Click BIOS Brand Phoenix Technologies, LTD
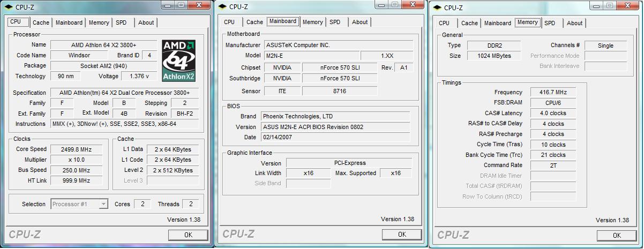Screen dimensions: 644x249 (335, 116)
